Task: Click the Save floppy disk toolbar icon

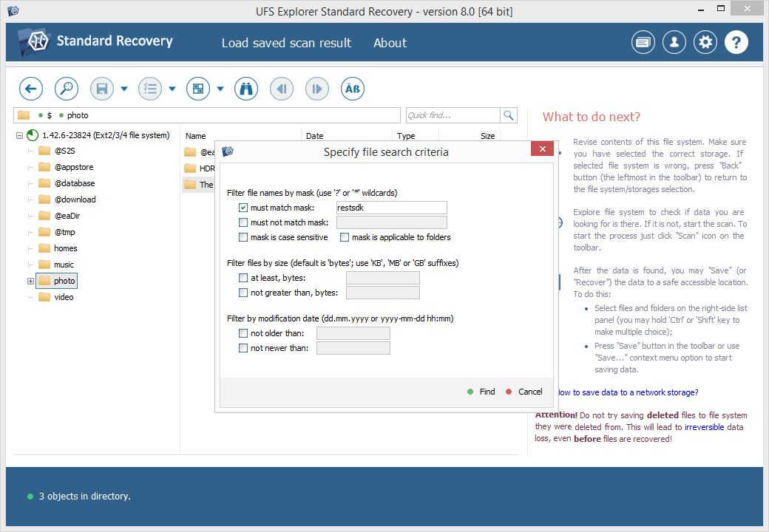Action: point(102,89)
